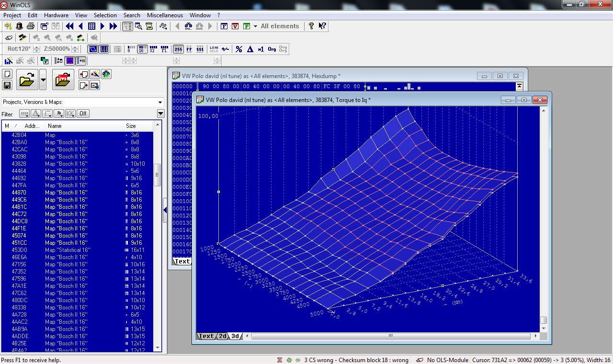Select the Statistical 16 map at 453D0

pos(68,250)
